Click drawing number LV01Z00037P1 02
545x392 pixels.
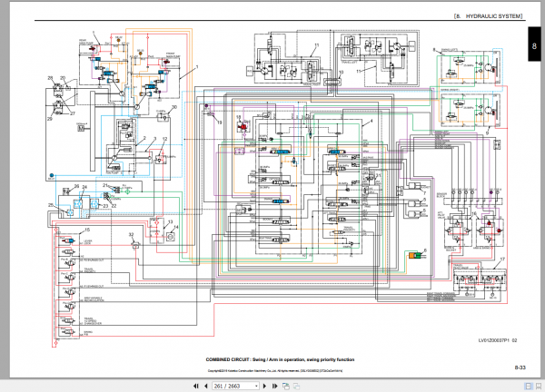(x=498, y=340)
